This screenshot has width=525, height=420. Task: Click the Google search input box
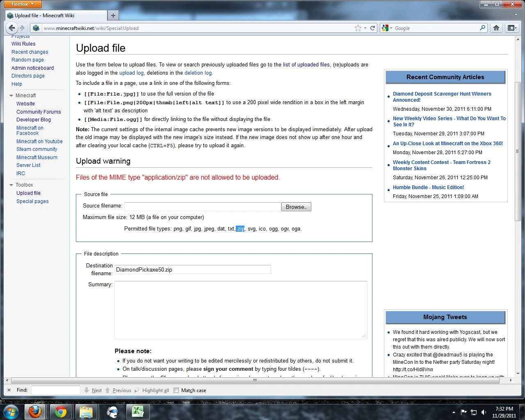point(436,28)
